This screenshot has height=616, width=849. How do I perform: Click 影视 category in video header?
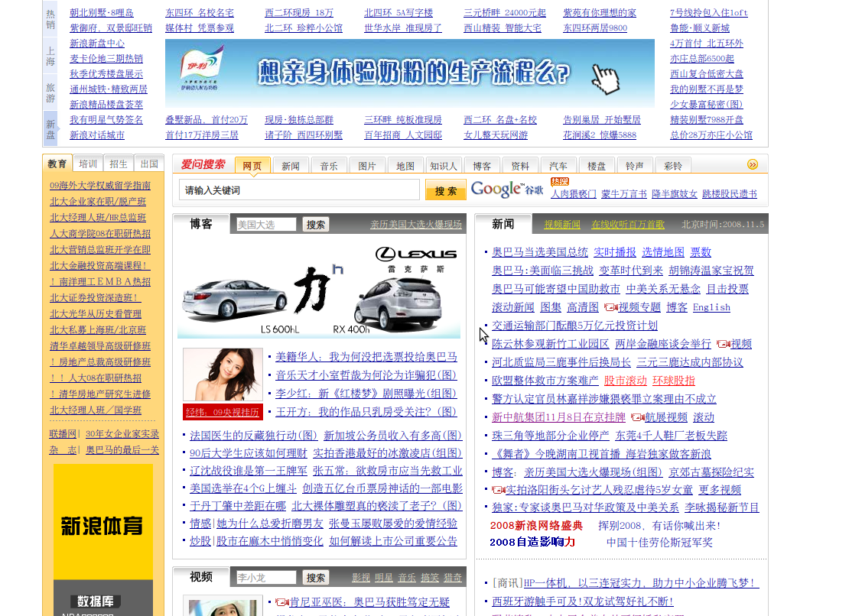coord(360,578)
